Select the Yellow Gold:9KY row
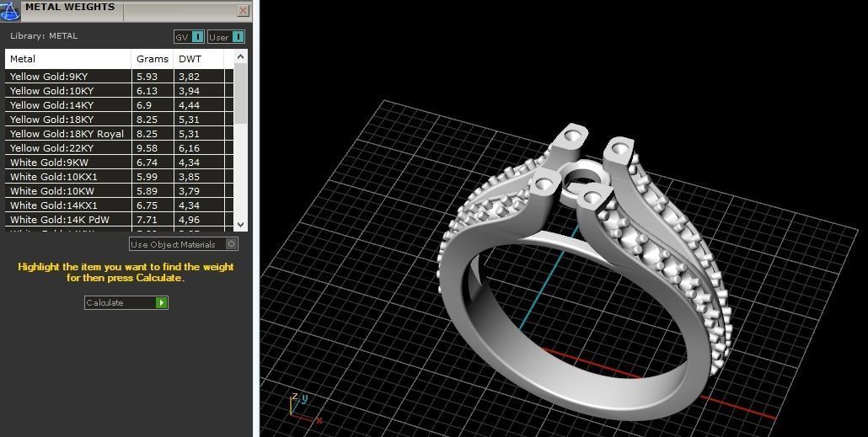868x437 pixels. click(x=119, y=77)
